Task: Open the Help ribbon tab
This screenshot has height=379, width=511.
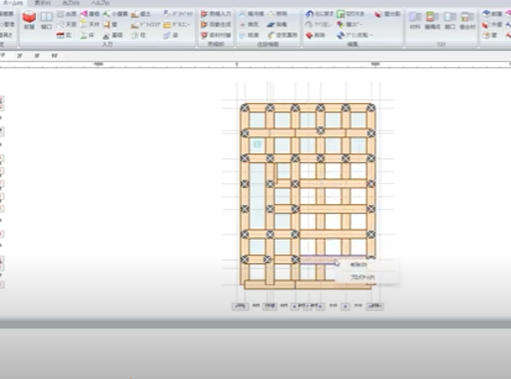Action: [101, 3]
